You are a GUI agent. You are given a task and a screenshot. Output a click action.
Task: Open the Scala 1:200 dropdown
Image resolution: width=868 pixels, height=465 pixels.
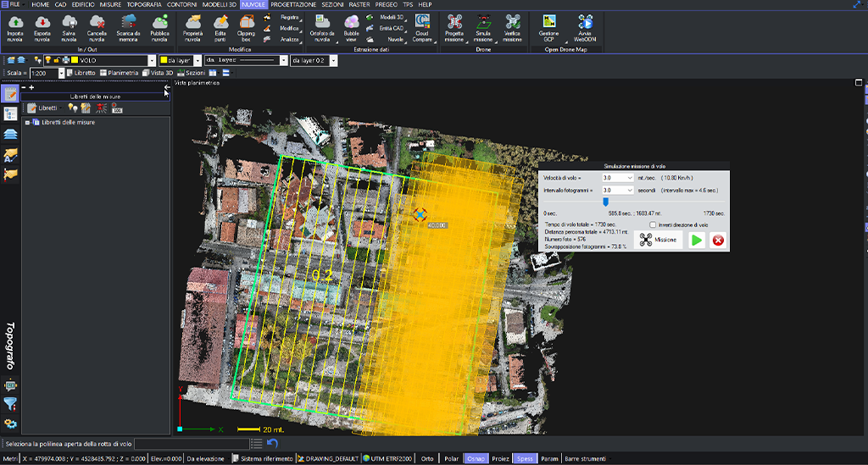pos(61,73)
